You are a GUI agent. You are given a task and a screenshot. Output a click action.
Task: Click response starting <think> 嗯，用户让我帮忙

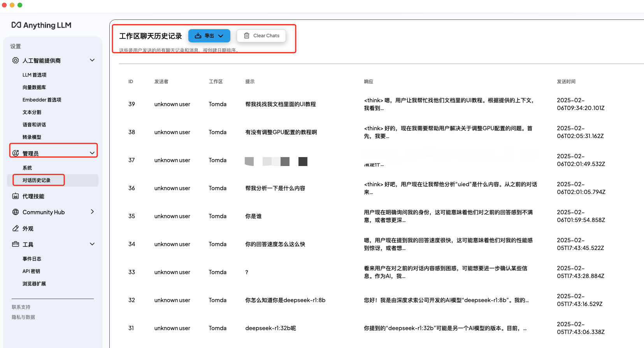(x=449, y=104)
